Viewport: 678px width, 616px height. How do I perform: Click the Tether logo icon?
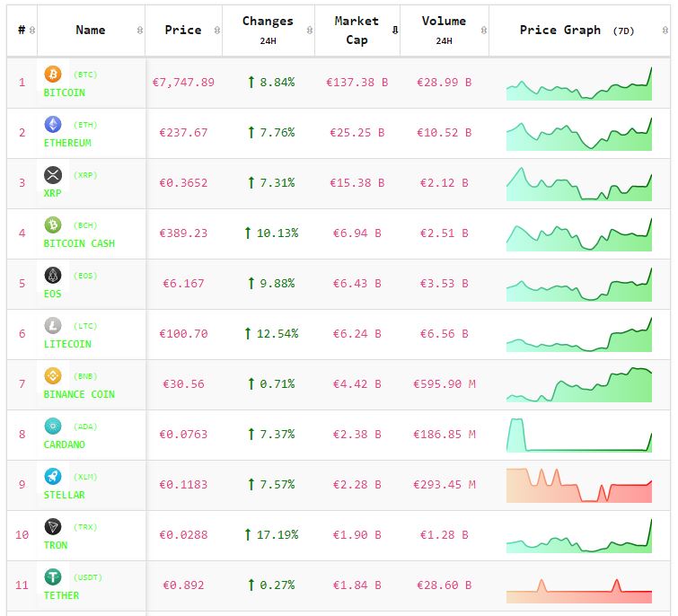click(52, 577)
